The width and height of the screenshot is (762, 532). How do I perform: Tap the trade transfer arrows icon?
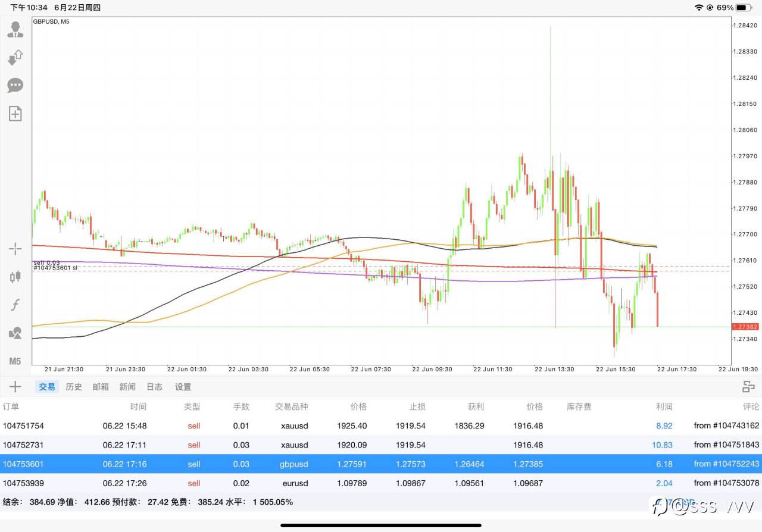tap(15, 57)
